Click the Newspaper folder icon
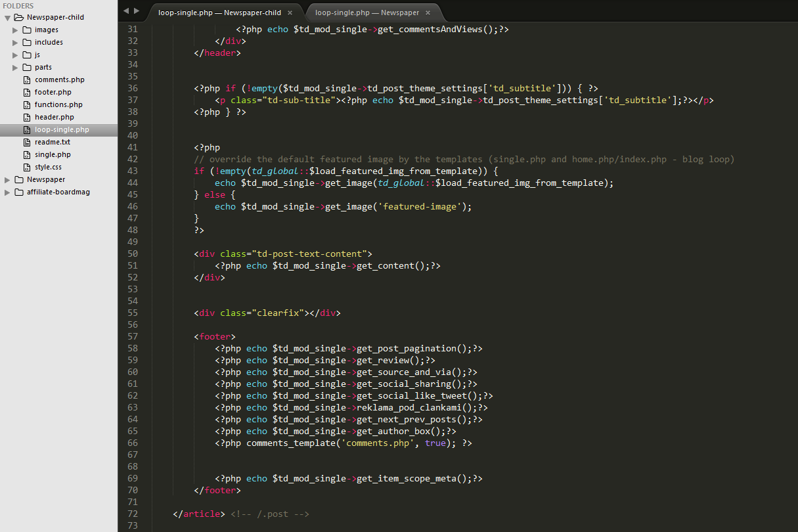The image size is (798, 532). click(x=19, y=180)
